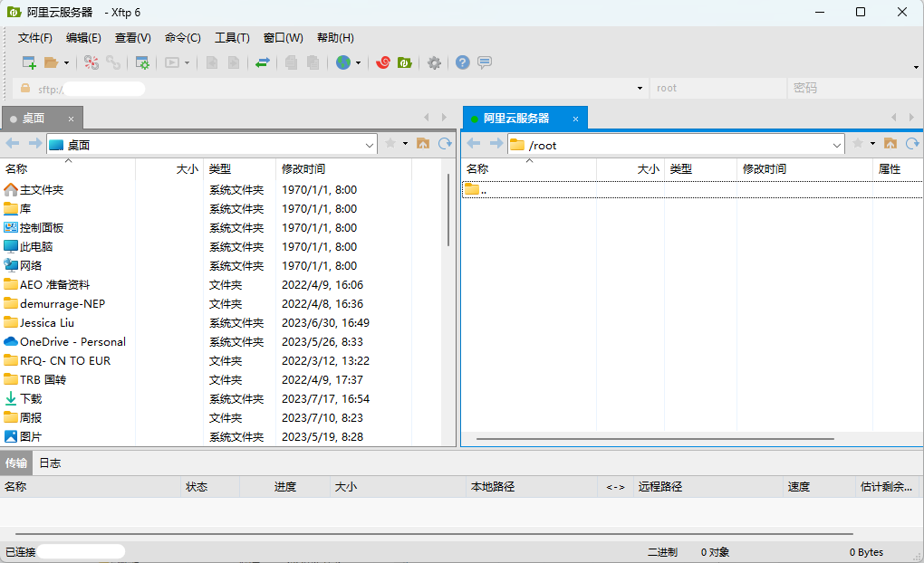Click the root username field

(717, 89)
